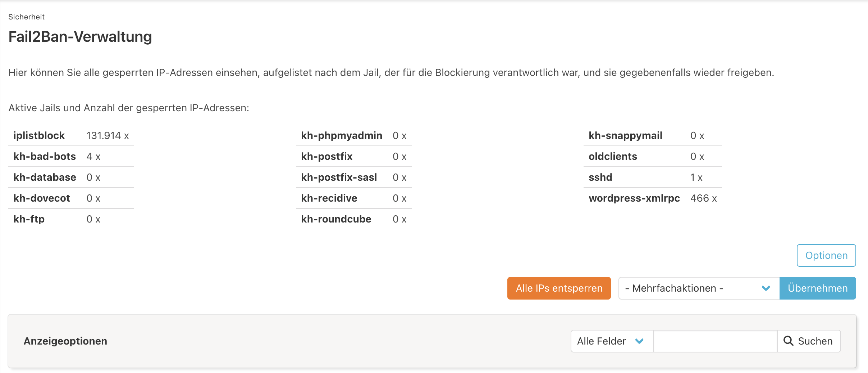The width and height of the screenshot is (868, 373).
Task: Open the Mehrfachaktionen dropdown chevron
Action: point(766,288)
